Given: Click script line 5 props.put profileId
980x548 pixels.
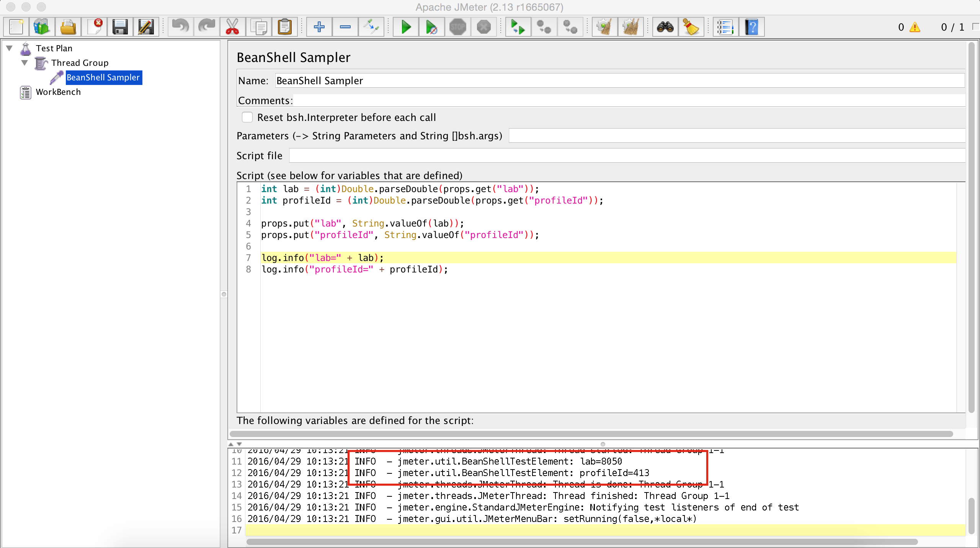Looking at the screenshot, I should [400, 235].
